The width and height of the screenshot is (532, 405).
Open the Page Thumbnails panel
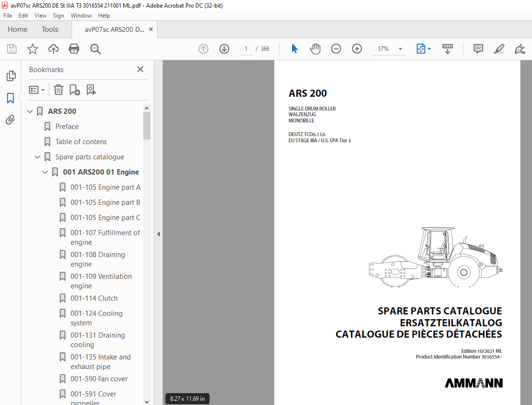10,76
